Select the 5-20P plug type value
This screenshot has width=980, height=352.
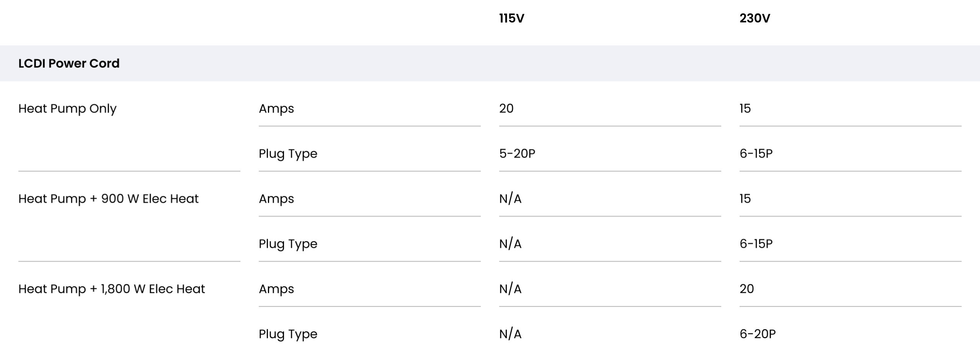click(x=517, y=153)
